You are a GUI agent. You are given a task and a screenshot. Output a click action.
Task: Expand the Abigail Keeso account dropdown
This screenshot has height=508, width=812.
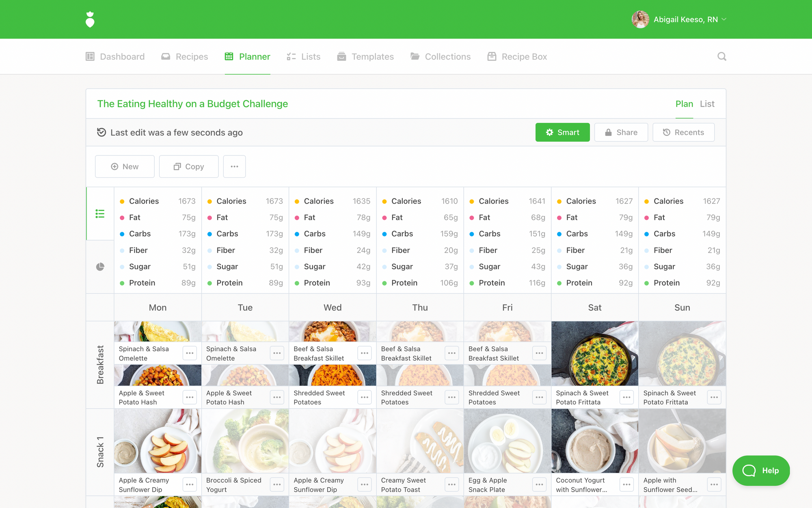pos(679,19)
